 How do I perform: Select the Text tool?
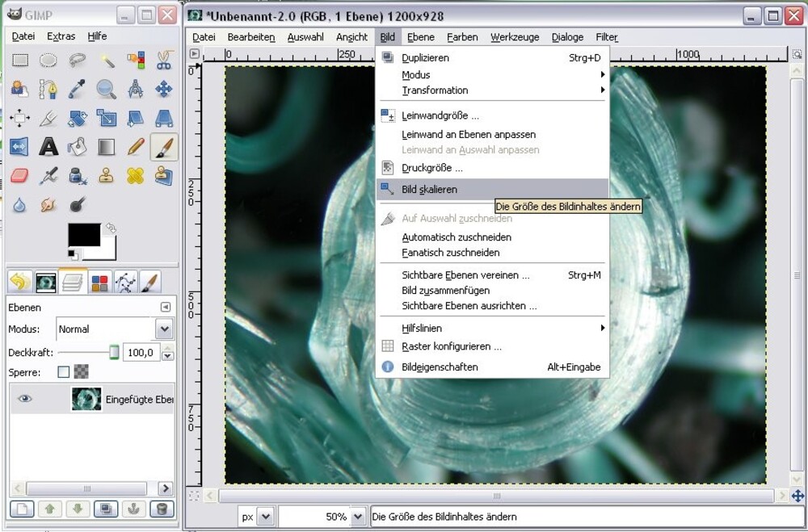tap(48, 147)
